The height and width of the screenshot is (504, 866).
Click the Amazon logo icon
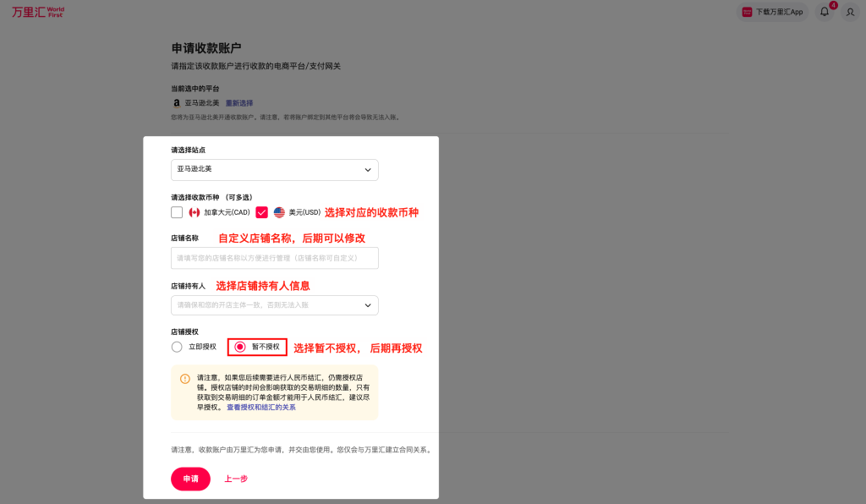[177, 103]
